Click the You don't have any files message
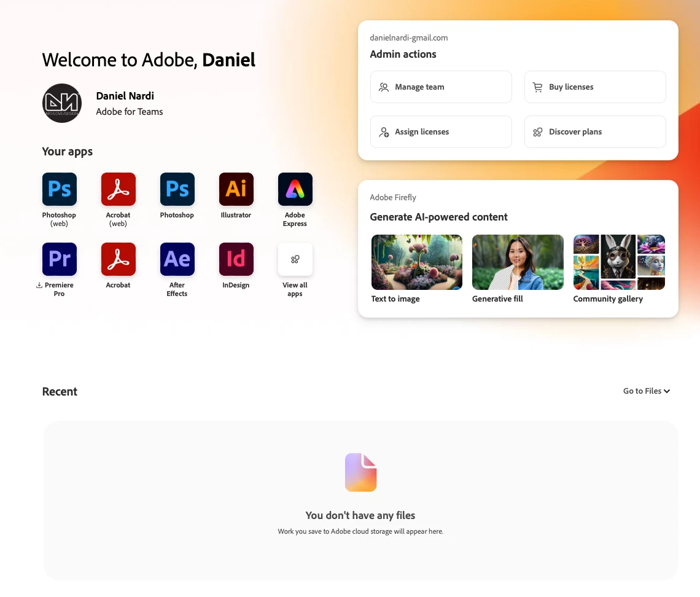The height and width of the screenshot is (597, 700). click(360, 515)
